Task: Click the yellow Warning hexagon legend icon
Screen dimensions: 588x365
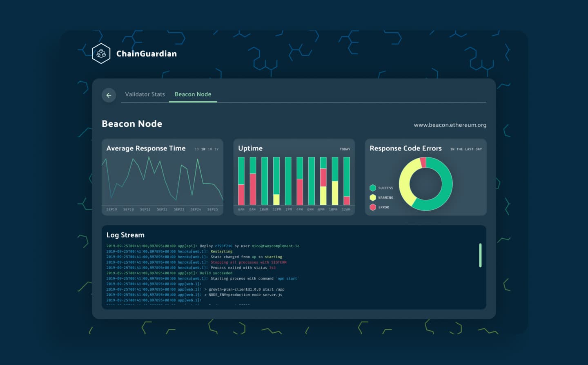Action: coord(373,197)
